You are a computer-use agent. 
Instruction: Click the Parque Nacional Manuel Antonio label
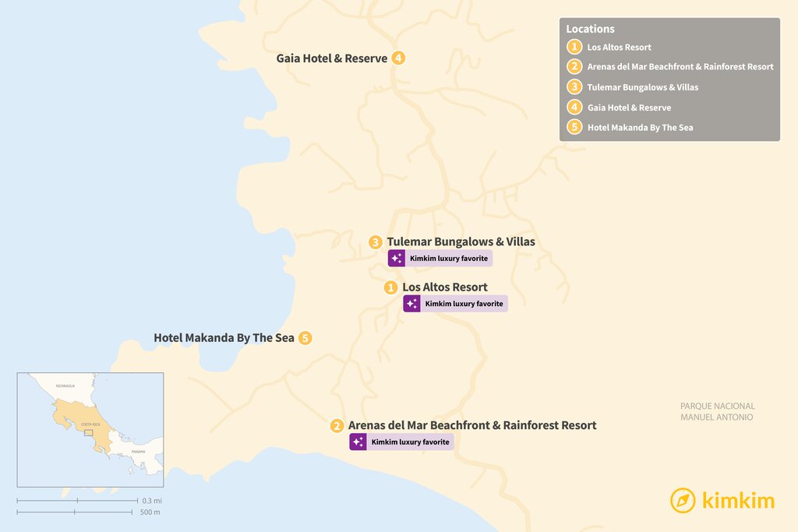coord(717,411)
